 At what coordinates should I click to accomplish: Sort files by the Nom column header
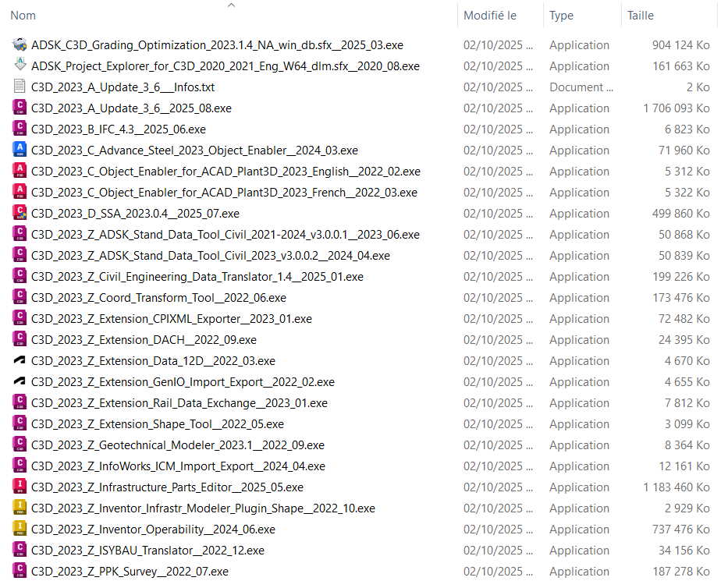pos(23,16)
